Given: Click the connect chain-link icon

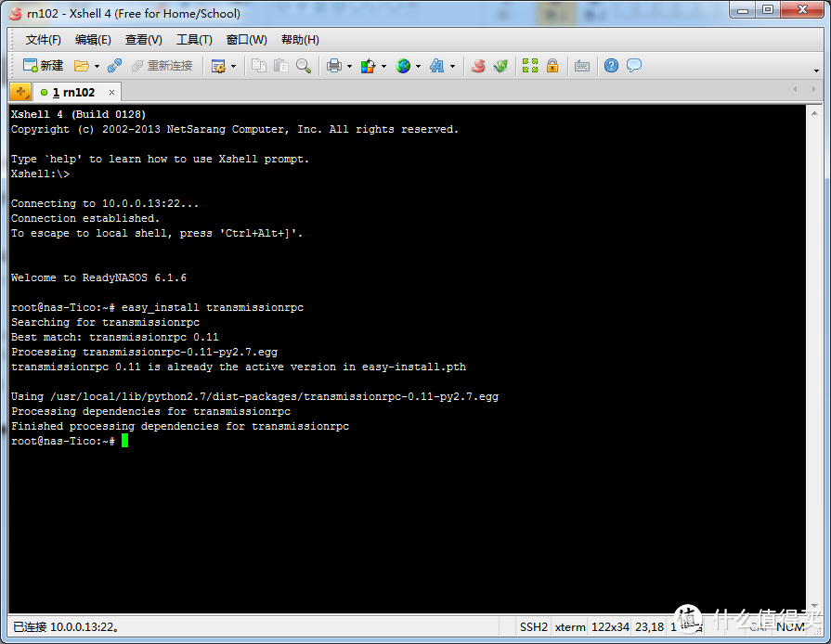Looking at the screenshot, I should point(114,66).
